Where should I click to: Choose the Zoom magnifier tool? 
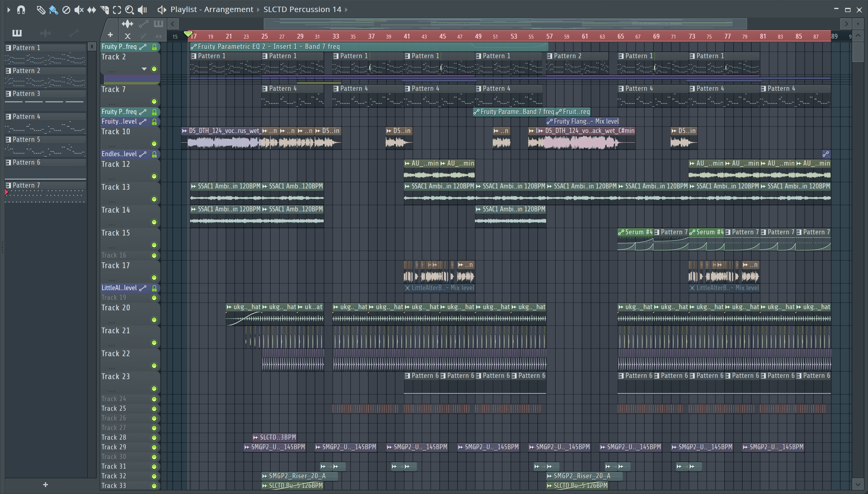pyautogui.click(x=129, y=10)
